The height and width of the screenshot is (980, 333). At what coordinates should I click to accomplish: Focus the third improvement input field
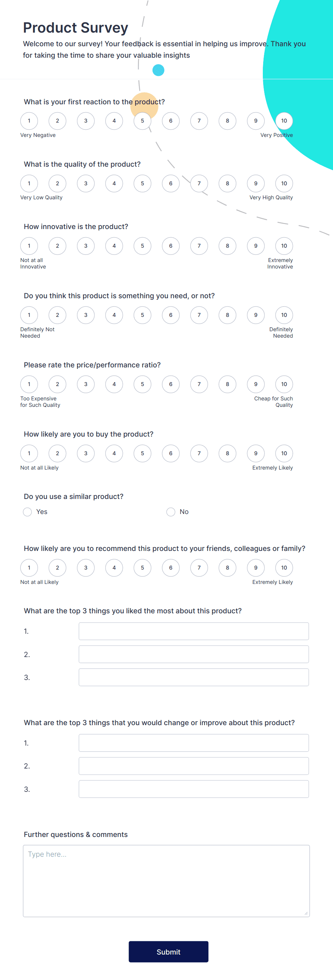193,789
